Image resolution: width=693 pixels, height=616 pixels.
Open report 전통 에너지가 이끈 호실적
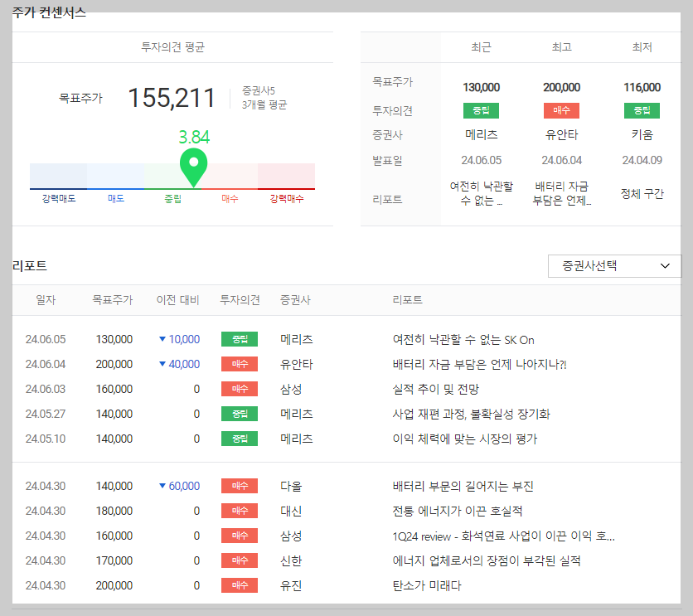[x=458, y=511]
